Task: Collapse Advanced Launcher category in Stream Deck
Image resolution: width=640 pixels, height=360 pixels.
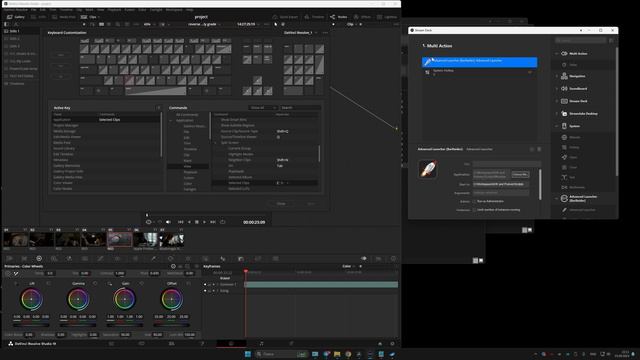Action: click(557, 198)
